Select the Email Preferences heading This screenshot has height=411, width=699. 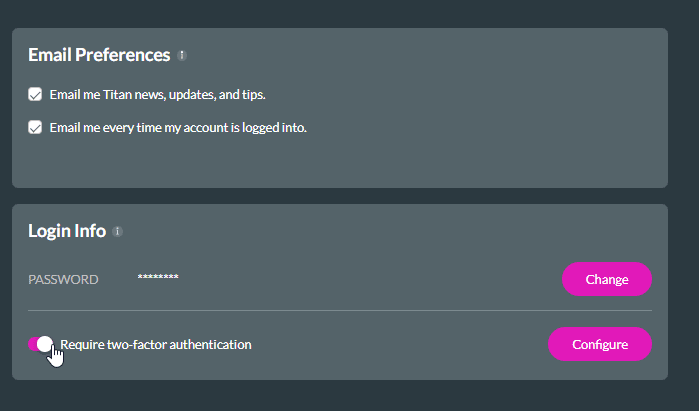tap(99, 55)
